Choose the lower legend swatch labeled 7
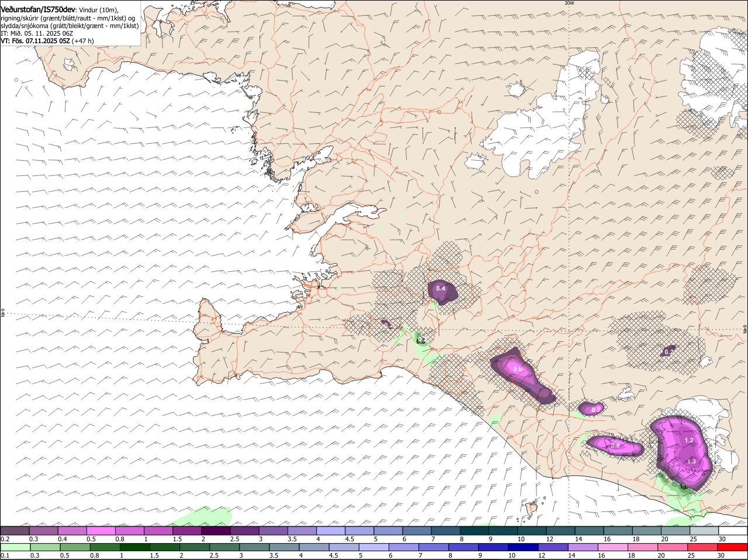748x560 pixels. pos(434,547)
